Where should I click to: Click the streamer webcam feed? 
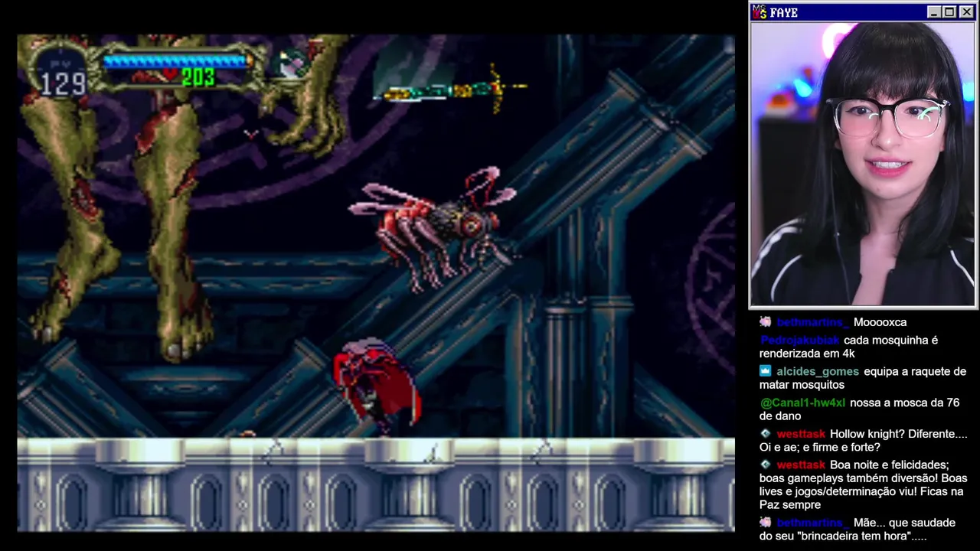coord(863,165)
